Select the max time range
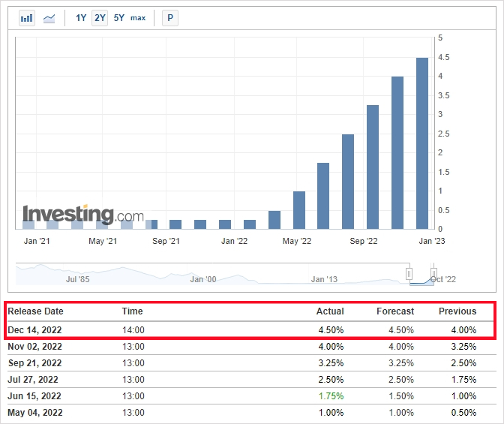504x424 pixels. [138, 18]
